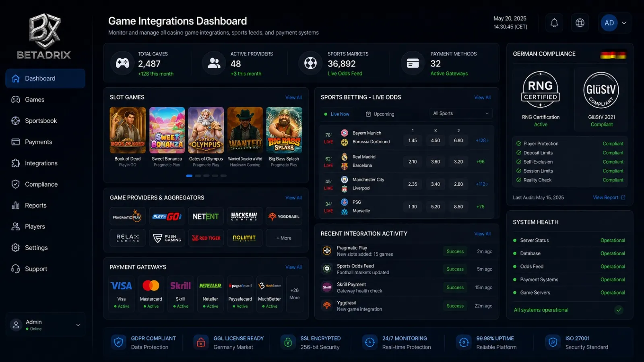Click the Payment Methods card icon

(x=413, y=63)
